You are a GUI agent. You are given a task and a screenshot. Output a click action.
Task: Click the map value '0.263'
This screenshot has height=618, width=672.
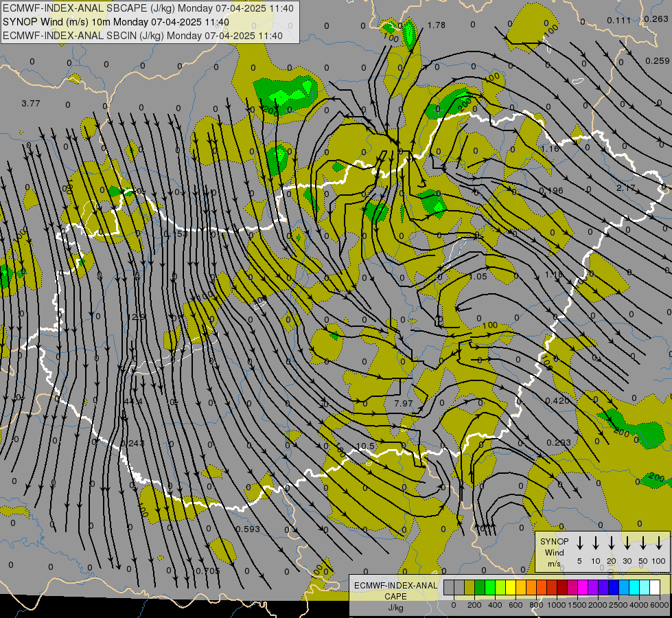pyautogui.click(x=656, y=19)
